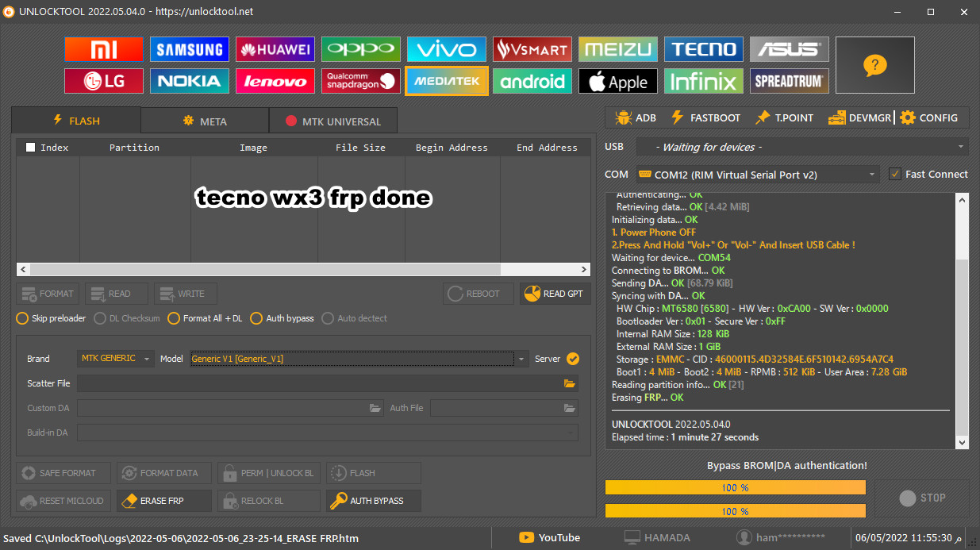
Task: Click the saved log path in status bar
Action: 180,538
